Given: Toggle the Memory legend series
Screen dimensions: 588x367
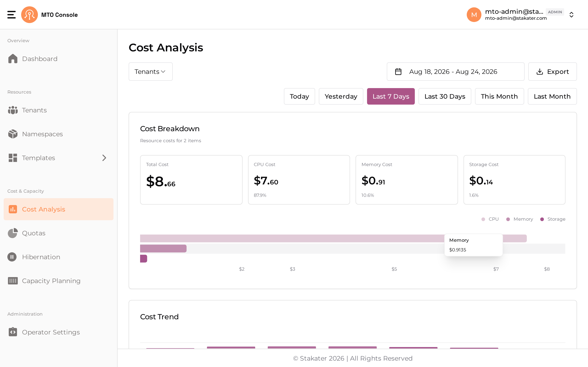Looking at the screenshot, I should tap(520, 219).
